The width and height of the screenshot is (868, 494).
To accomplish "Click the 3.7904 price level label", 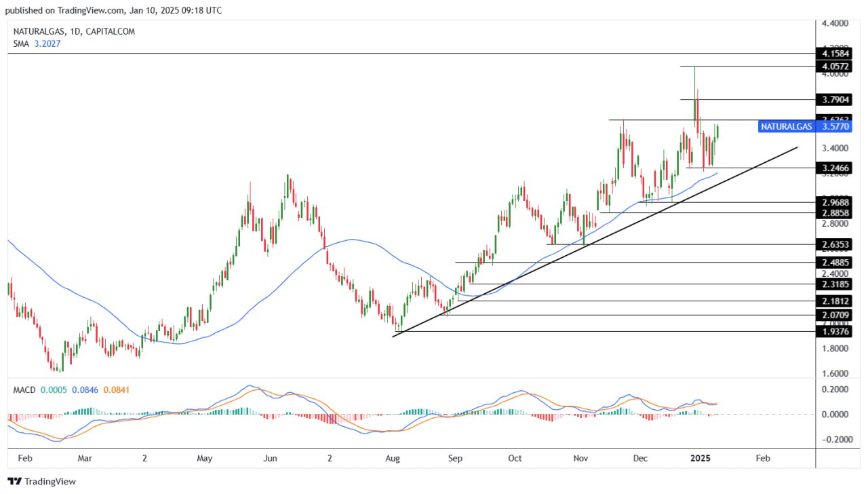I will (x=835, y=100).
